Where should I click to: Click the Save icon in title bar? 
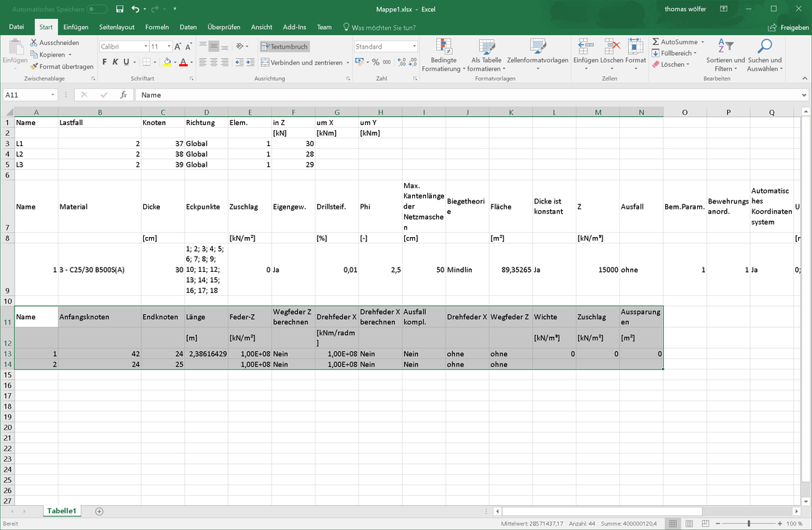[x=120, y=9]
